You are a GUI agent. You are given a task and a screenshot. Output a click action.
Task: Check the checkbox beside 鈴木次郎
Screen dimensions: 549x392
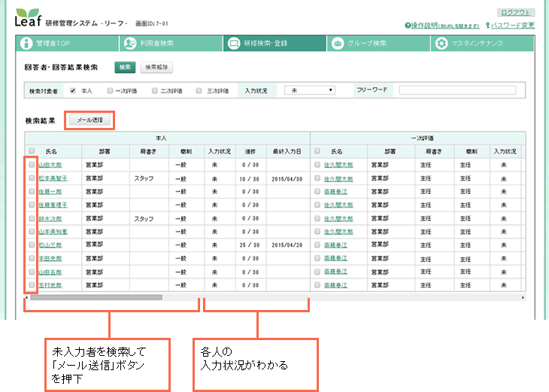click(32, 218)
